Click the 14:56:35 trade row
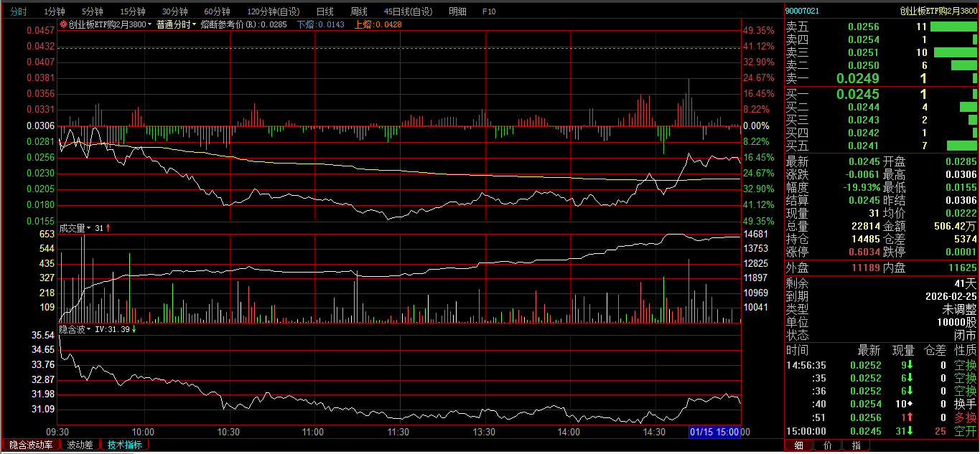Viewport: 980px width, 454px height. click(x=882, y=365)
